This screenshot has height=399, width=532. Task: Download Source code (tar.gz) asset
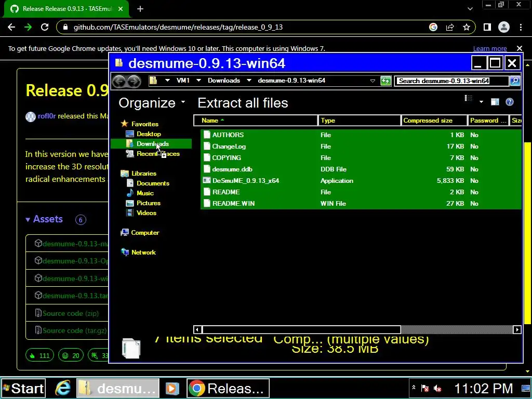(75, 330)
